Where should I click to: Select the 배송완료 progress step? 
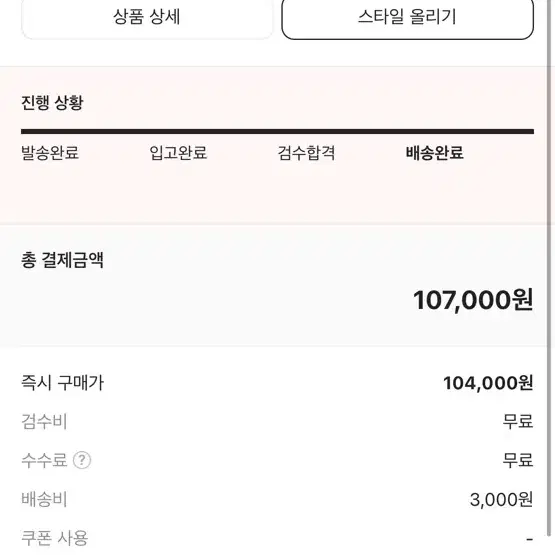pos(434,153)
